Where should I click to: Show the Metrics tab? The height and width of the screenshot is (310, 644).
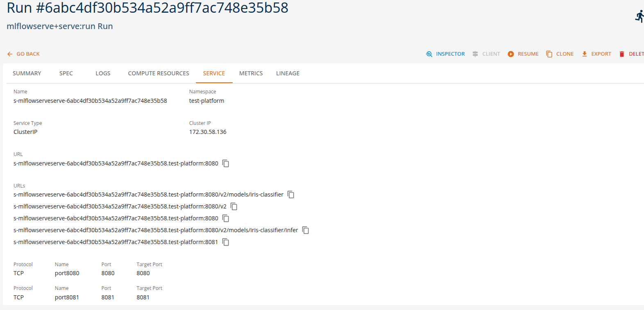pyautogui.click(x=251, y=73)
